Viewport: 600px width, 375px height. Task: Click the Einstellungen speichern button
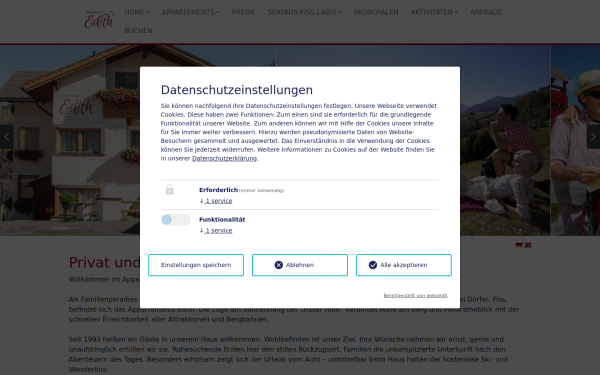(196, 265)
